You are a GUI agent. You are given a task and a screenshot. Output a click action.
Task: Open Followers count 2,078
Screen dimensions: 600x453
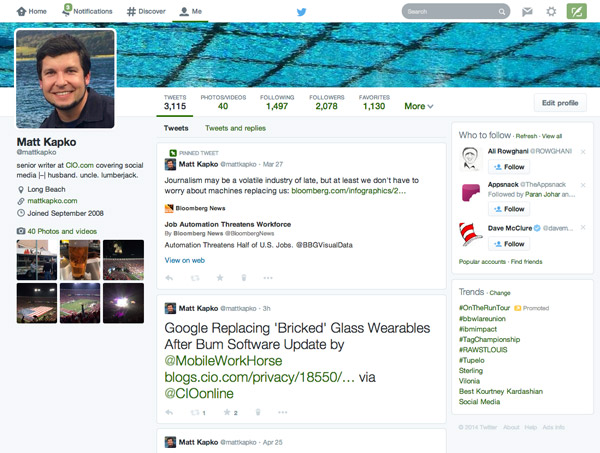(327, 103)
